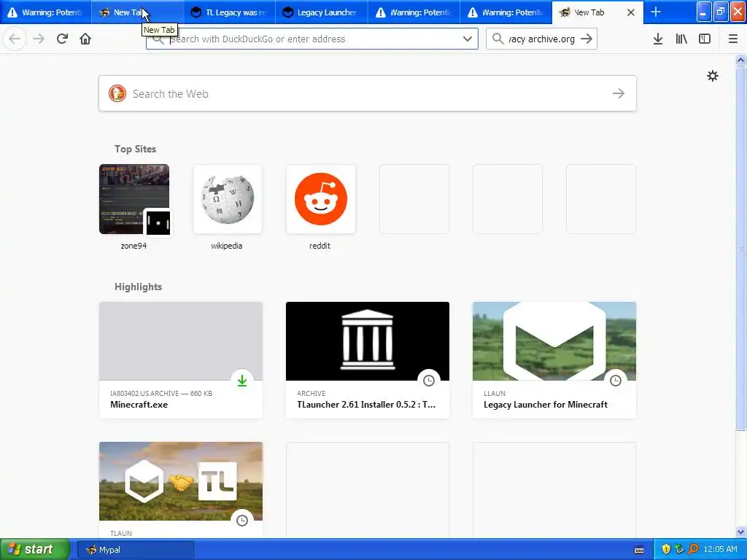Click history clock icon on Legacy Launcher card
Screen dimensions: 747x560
point(616,381)
